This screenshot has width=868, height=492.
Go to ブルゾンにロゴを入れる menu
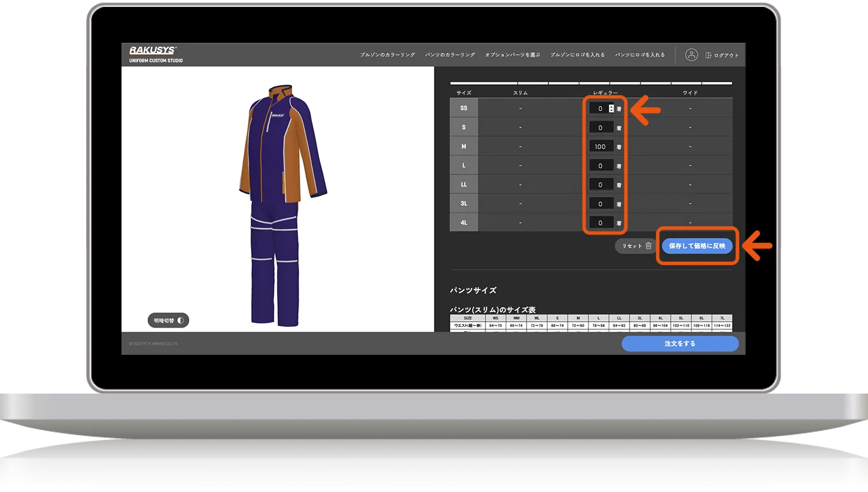pos(577,55)
